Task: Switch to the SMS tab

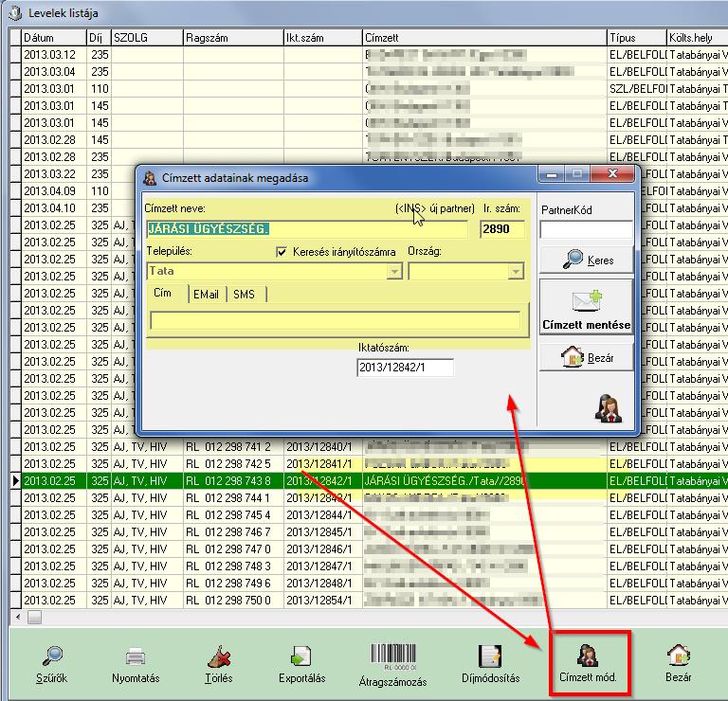Action: tap(245, 295)
